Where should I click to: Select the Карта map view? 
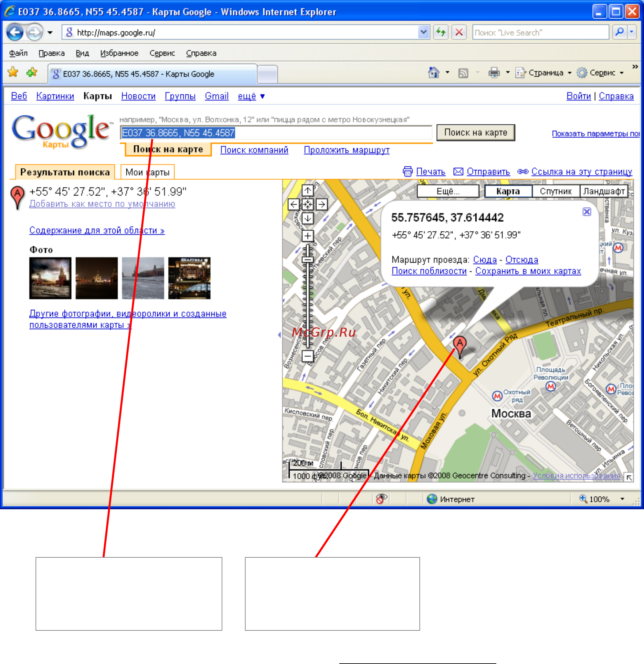tap(508, 191)
